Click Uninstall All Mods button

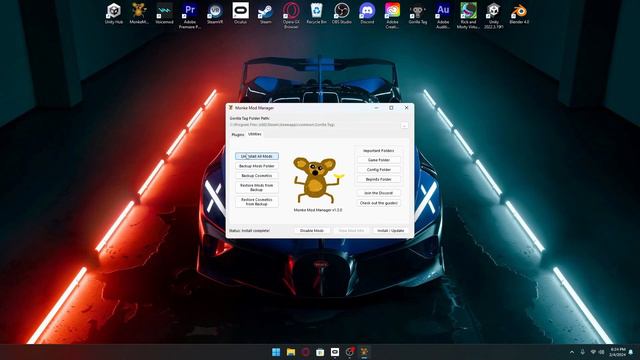click(257, 156)
